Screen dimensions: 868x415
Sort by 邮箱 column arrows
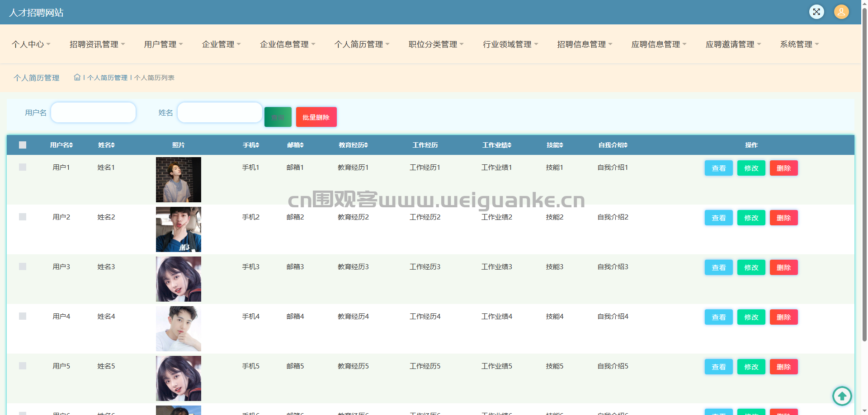pyautogui.click(x=302, y=145)
